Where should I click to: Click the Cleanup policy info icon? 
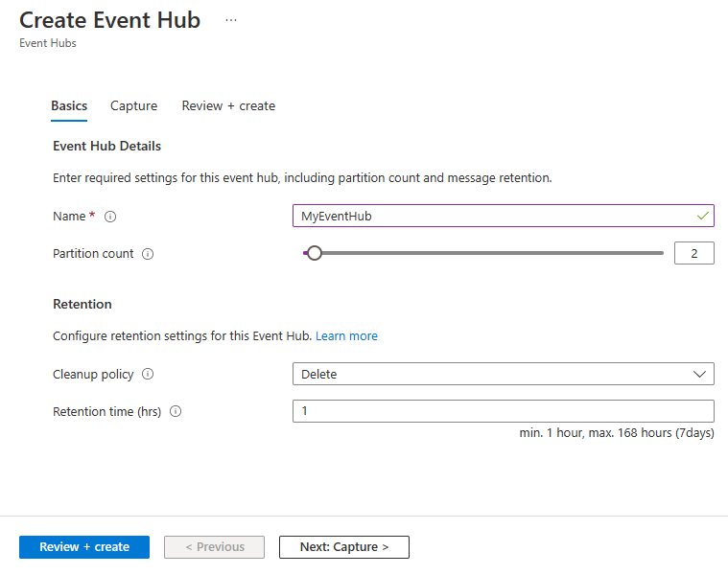[x=148, y=375]
